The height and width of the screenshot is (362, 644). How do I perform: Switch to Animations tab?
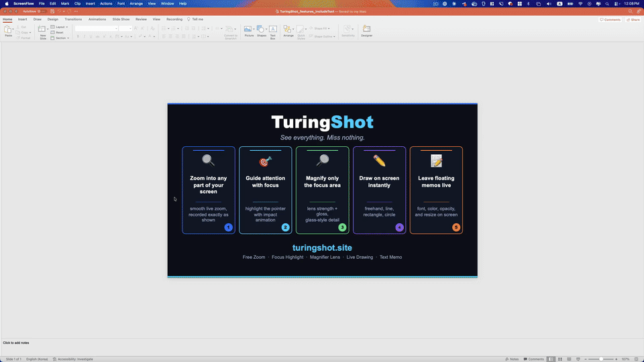pyautogui.click(x=97, y=19)
